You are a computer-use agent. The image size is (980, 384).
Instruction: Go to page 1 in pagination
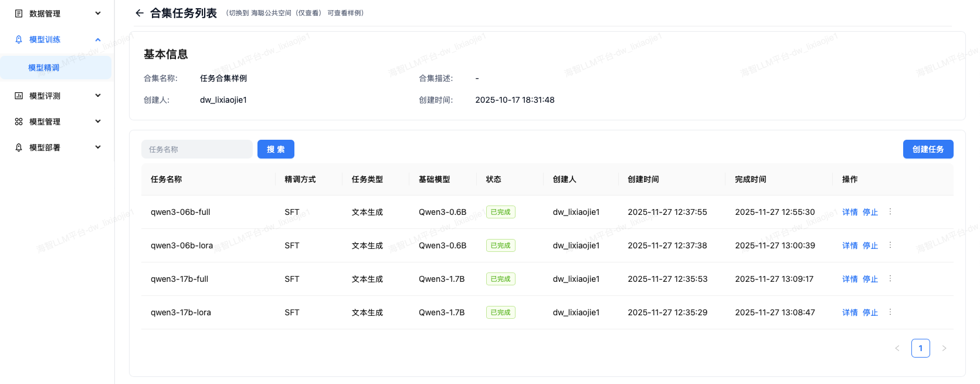pos(920,348)
